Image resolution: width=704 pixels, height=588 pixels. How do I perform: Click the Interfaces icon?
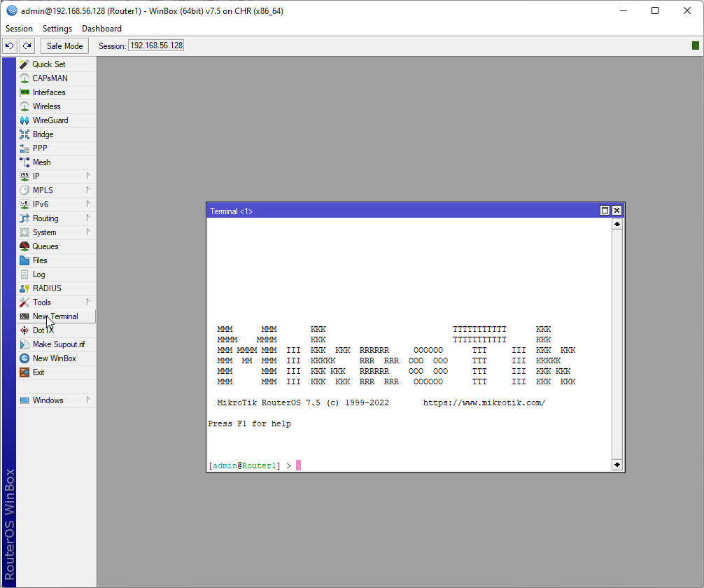click(24, 92)
